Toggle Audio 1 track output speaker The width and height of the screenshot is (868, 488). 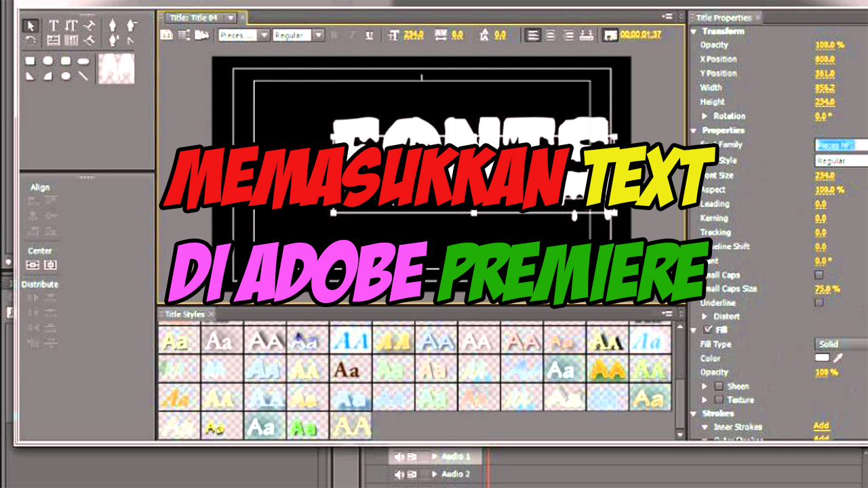click(399, 457)
